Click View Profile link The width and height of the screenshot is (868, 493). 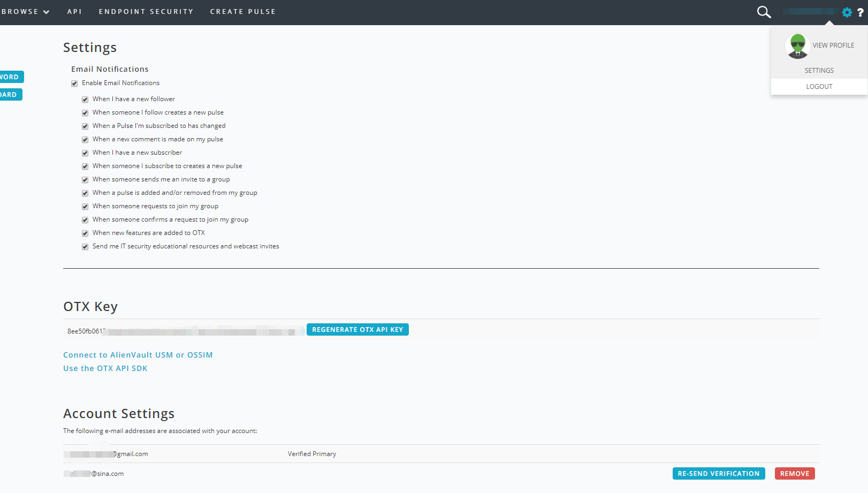tap(833, 45)
